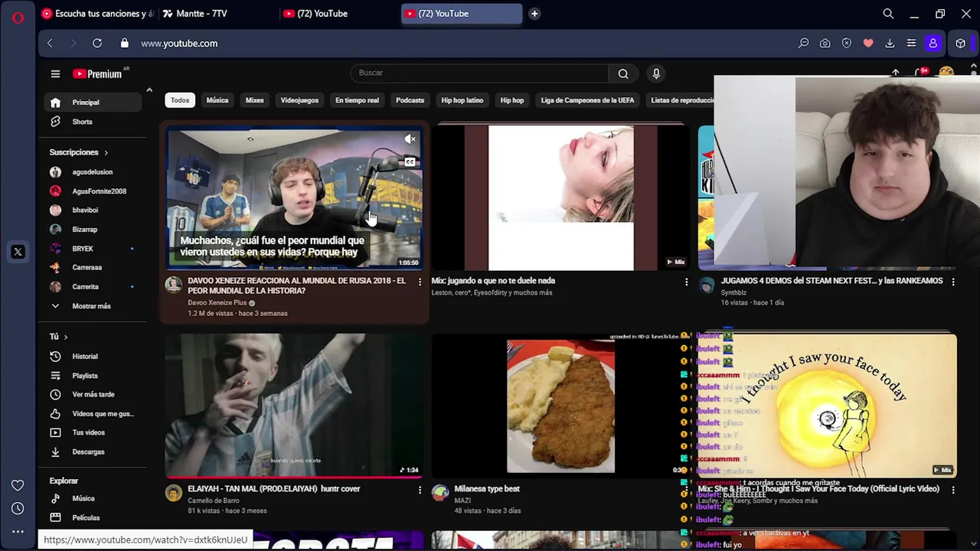Activate voice search microphone icon

[655, 73]
